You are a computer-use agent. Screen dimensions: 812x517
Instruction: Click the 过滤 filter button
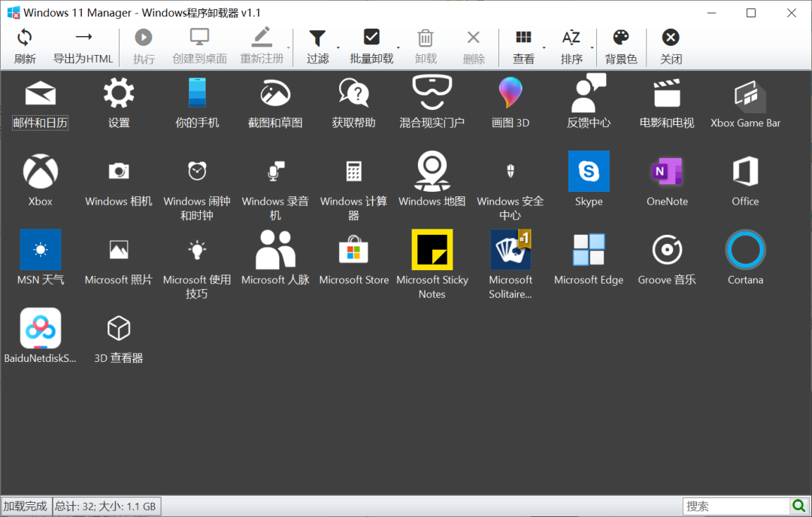coord(317,47)
